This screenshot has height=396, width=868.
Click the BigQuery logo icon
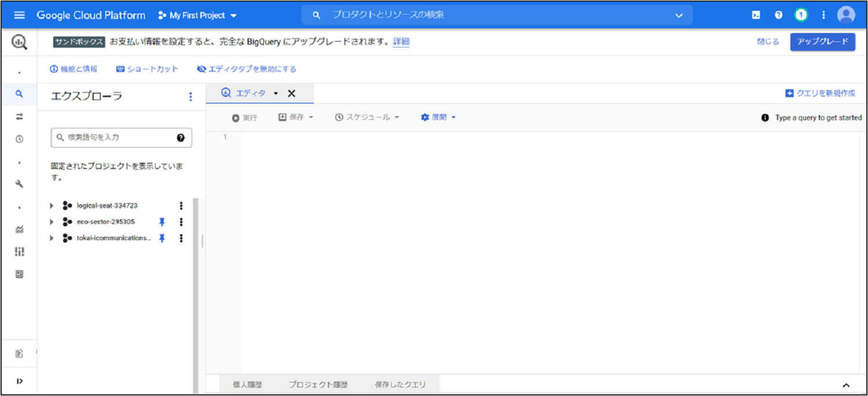(20, 42)
